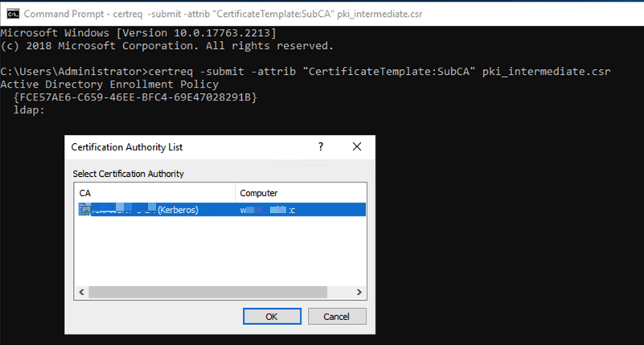This screenshot has width=644, height=345.
Task: Sort list by the CA column header
Action: click(154, 193)
